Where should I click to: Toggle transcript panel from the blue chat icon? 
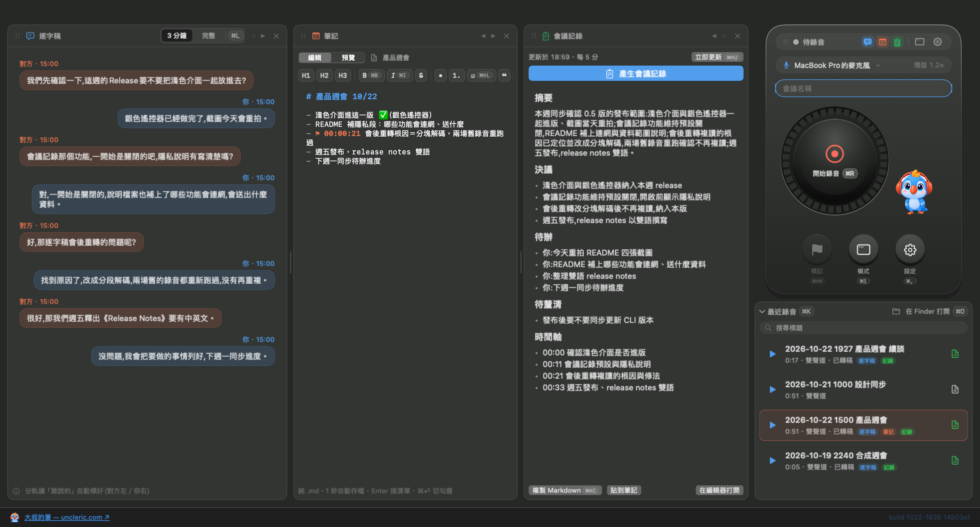click(867, 42)
